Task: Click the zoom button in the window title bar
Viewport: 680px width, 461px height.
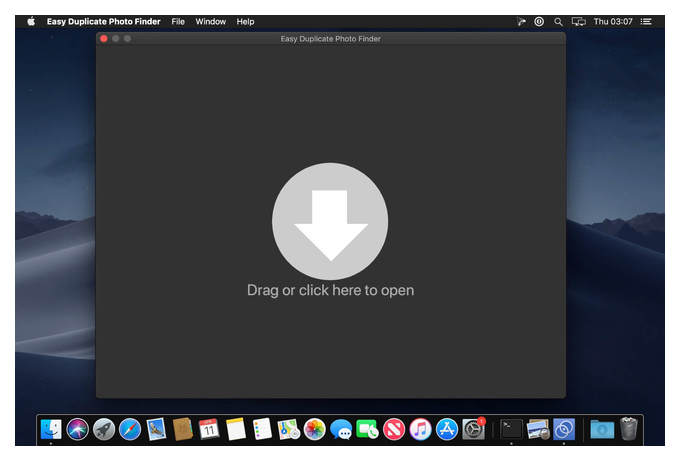Action: click(x=128, y=39)
